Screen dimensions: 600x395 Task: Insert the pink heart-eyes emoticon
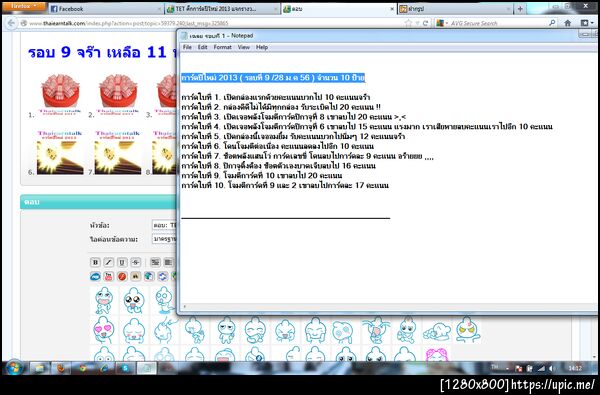click(x=103, y=330)
